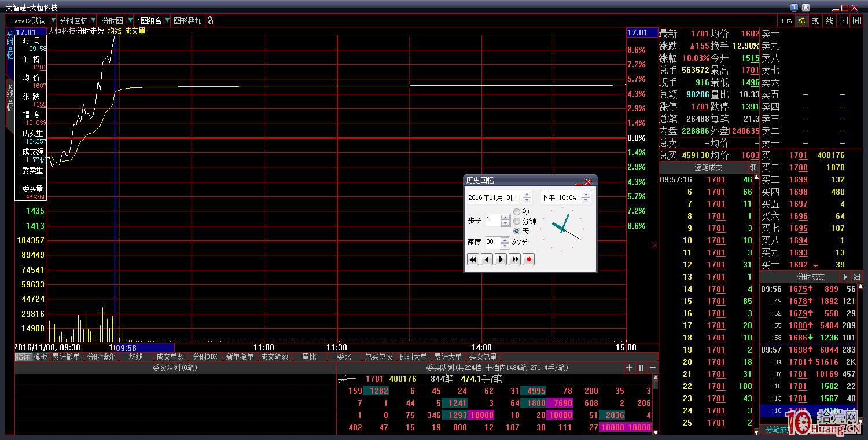
Task: Click the lock icon in the top toolbar
Action: point(210,21)
